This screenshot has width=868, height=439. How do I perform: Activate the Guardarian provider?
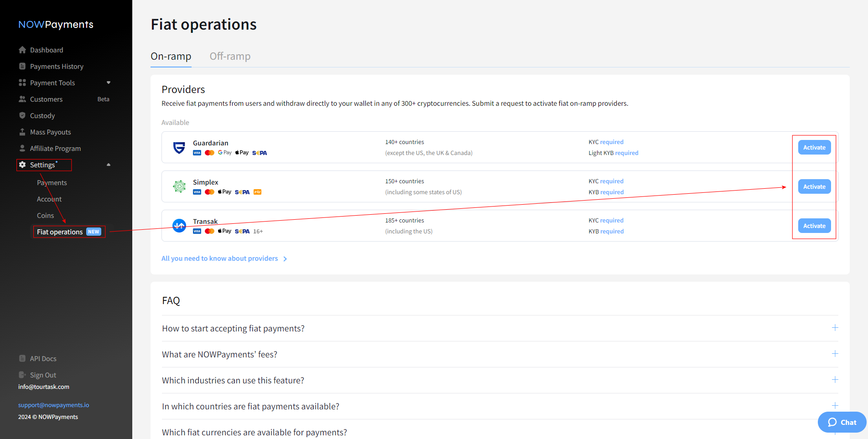(x=814, y=147)
